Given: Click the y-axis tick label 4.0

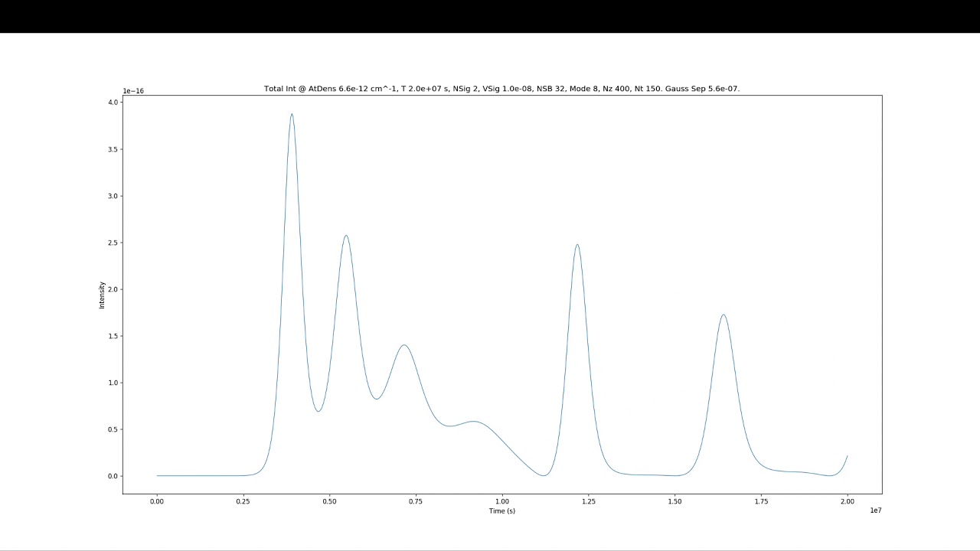Looking at the screenshot, I should click(x=113, y=103).
